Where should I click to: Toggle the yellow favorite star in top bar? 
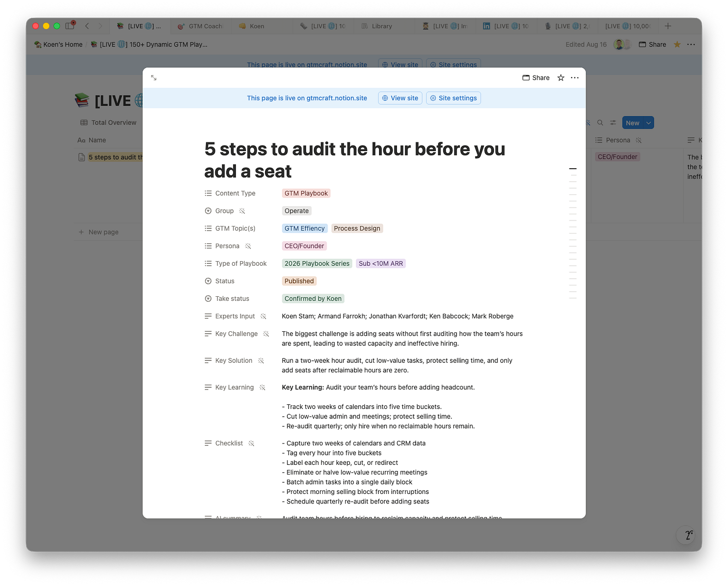point(677,45)
